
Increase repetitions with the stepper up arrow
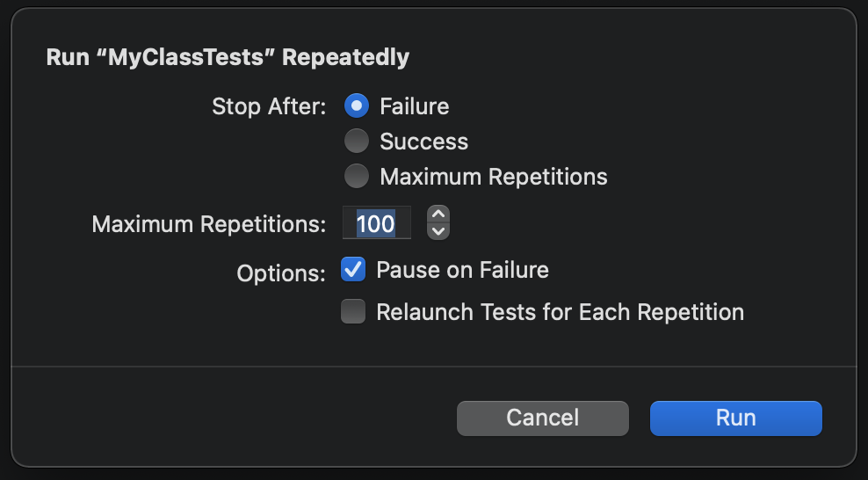438,215
